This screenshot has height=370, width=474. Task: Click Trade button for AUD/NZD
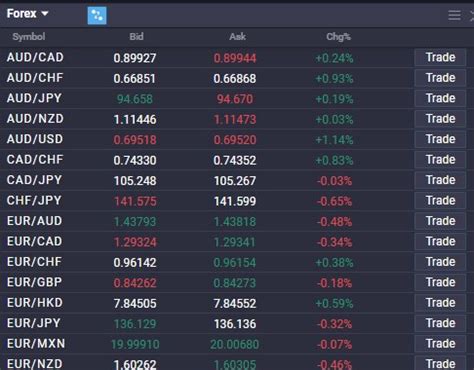tap(440, 119)
